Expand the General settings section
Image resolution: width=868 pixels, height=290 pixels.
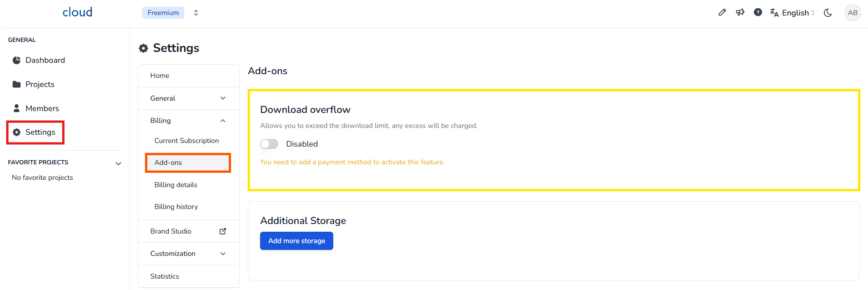tap(223, 98)
